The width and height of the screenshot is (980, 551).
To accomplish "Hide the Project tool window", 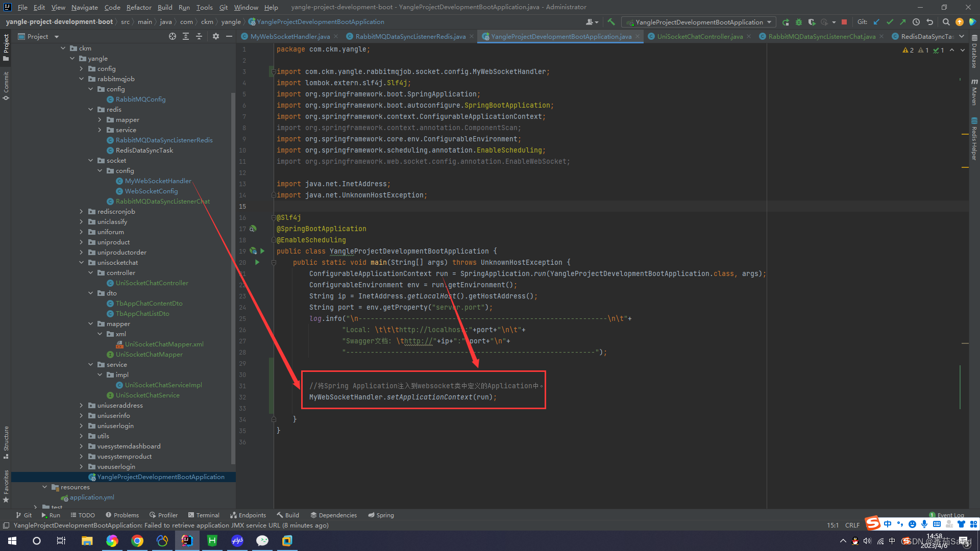I will (x=229, y=36).
